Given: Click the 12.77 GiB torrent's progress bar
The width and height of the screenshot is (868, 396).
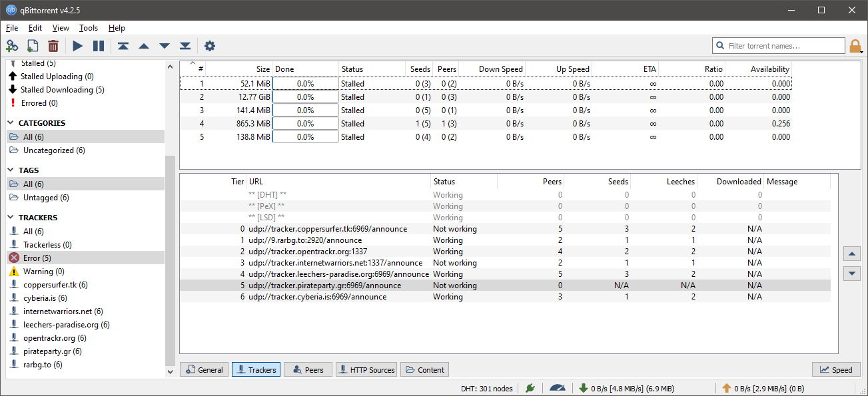Looking at the screenshot, I should click(305, 97).
